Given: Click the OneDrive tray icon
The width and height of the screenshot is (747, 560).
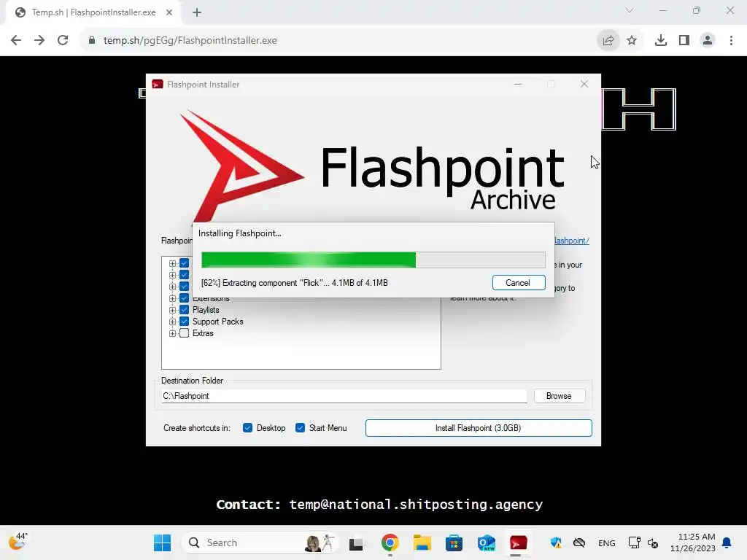Looking at the screenshot, I should coord(579,542).
